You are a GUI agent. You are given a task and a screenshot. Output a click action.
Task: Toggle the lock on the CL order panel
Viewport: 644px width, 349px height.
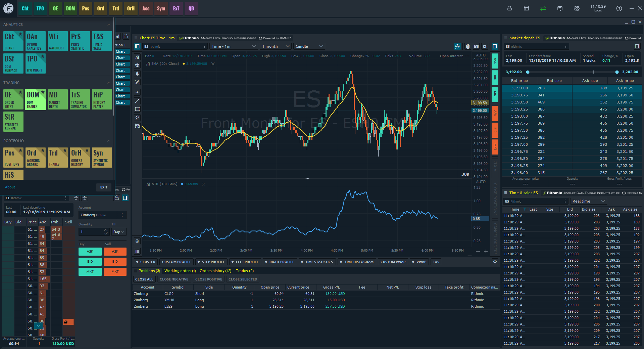[117, 198]
